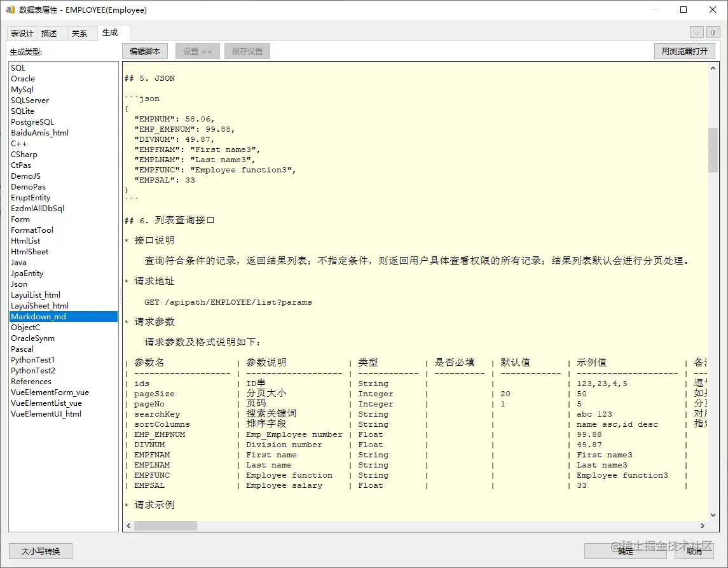Image resolution: width=728 pixels, height=568 pixels.
Task: Select HtmlList in the type list
Action: [64, 240]
